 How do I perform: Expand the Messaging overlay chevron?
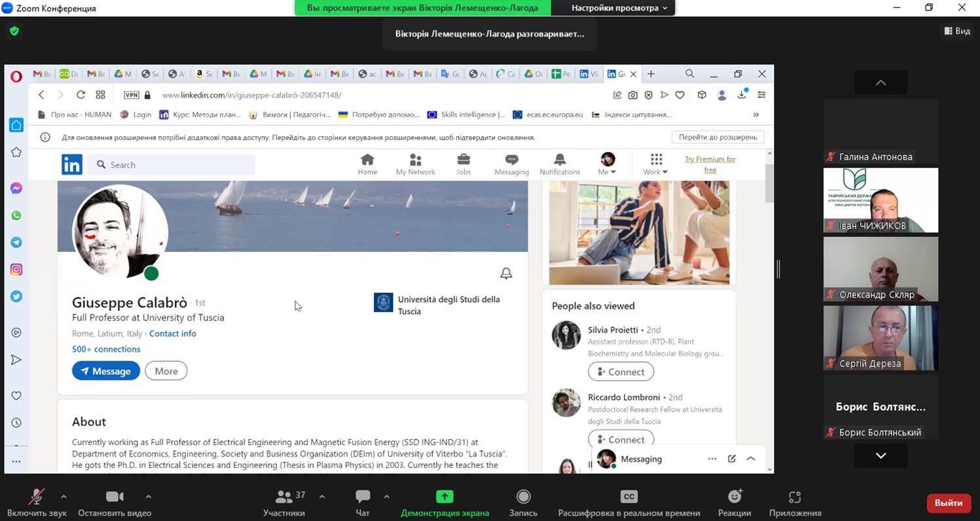pyautogui.click(x=751, y=459)
